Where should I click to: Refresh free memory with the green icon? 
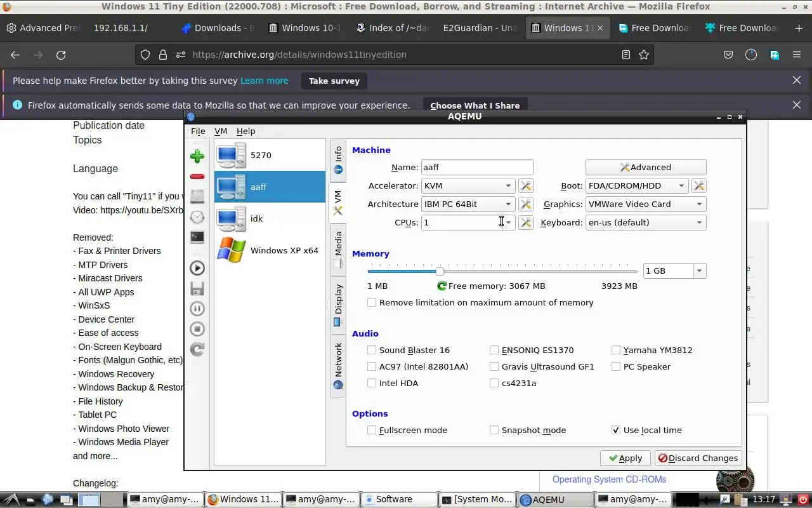[x=442, y=286]
